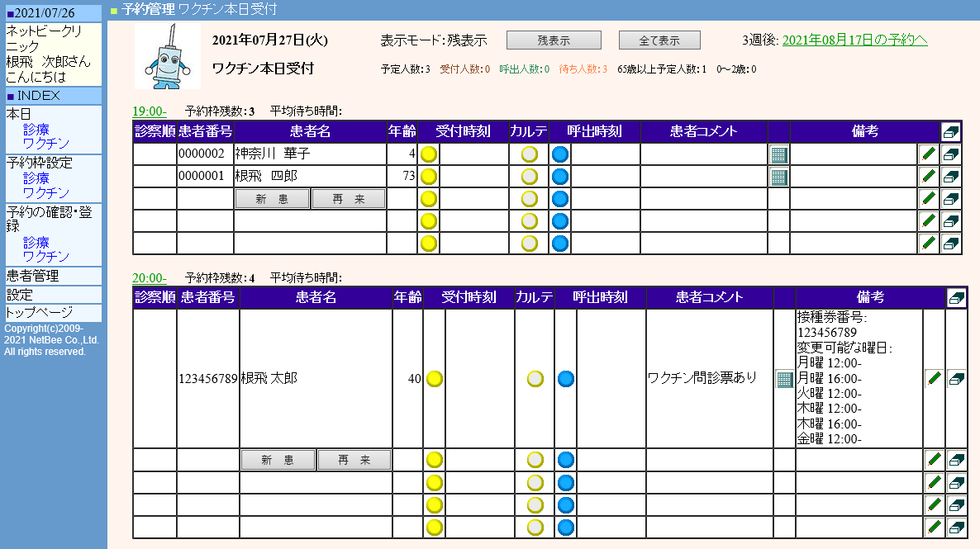Click the syringe mascot image
The height and width of the screenshot is (549, 980).
tap(168, 56)
